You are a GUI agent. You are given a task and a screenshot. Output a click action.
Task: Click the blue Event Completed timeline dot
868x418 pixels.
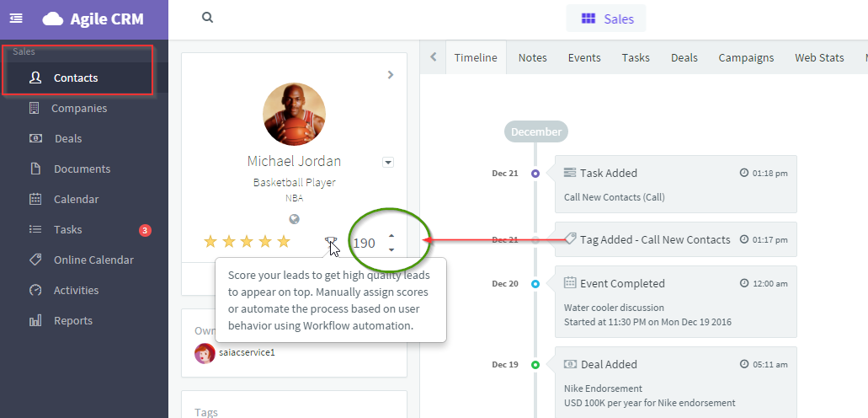pos(535,284)
